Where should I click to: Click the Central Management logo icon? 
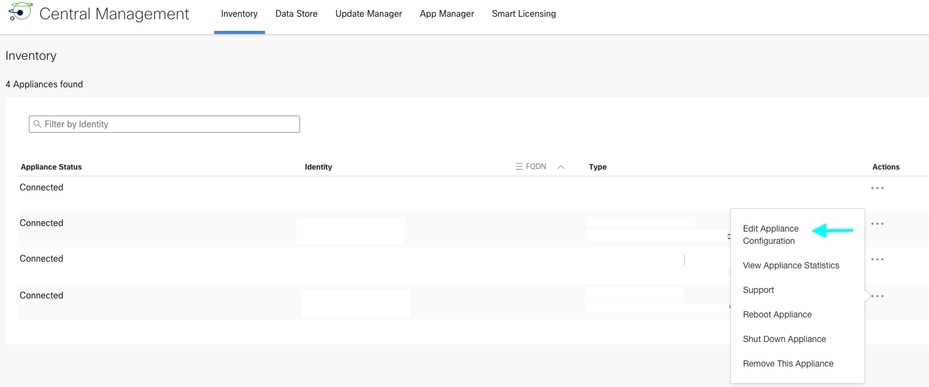click(20, 12)
